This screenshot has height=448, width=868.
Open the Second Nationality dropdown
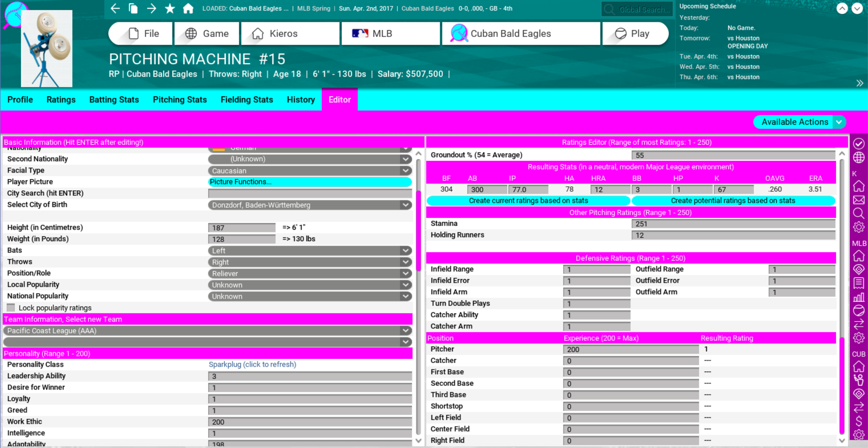click(x=310, y=159)
